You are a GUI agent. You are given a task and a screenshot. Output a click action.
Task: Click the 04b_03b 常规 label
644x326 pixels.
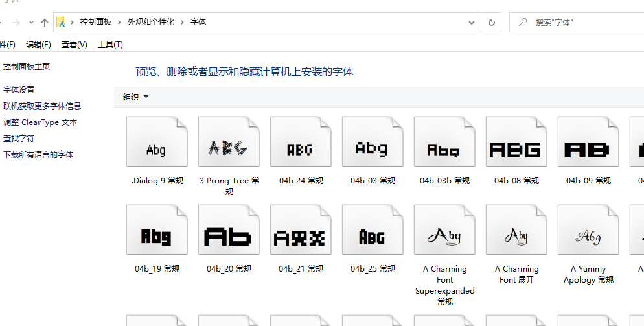445,181
